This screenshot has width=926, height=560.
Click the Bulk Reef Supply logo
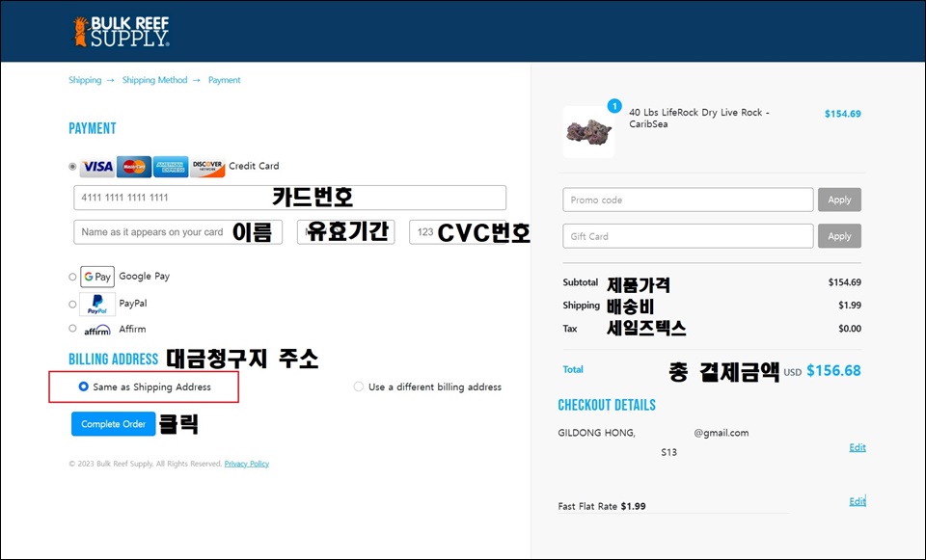pos(122,31)
